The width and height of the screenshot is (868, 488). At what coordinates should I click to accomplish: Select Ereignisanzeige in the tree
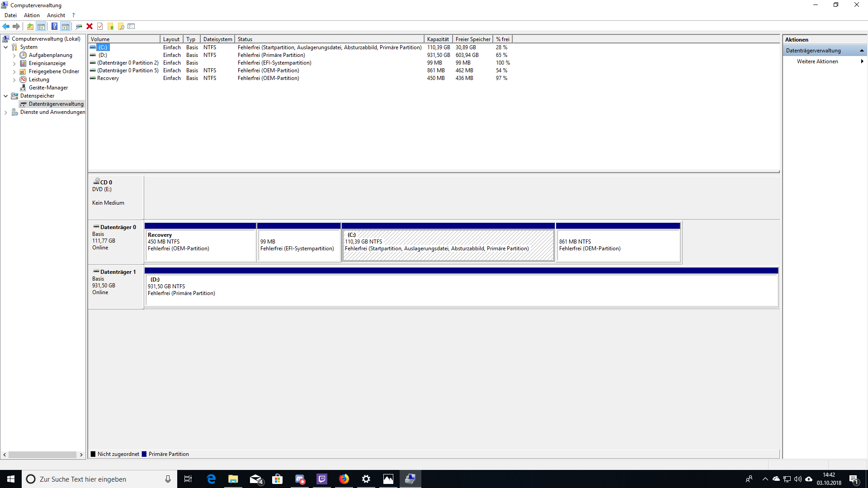(47, 63)
